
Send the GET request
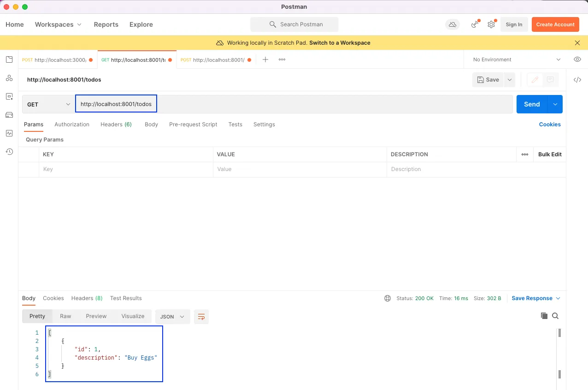pyautogui.click(x=532, y=104)
